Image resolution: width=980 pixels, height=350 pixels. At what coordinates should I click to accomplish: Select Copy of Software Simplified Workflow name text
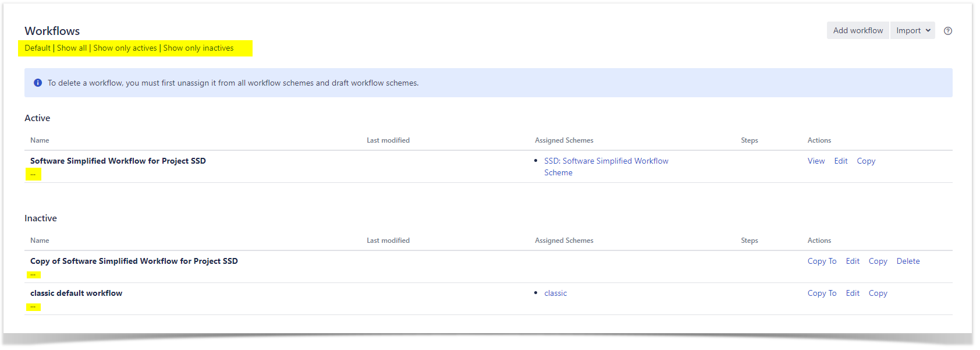tap(134, 261)
